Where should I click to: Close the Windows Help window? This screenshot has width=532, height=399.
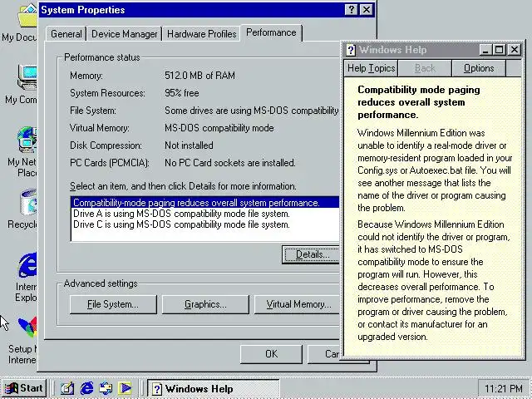coord(515,50)
